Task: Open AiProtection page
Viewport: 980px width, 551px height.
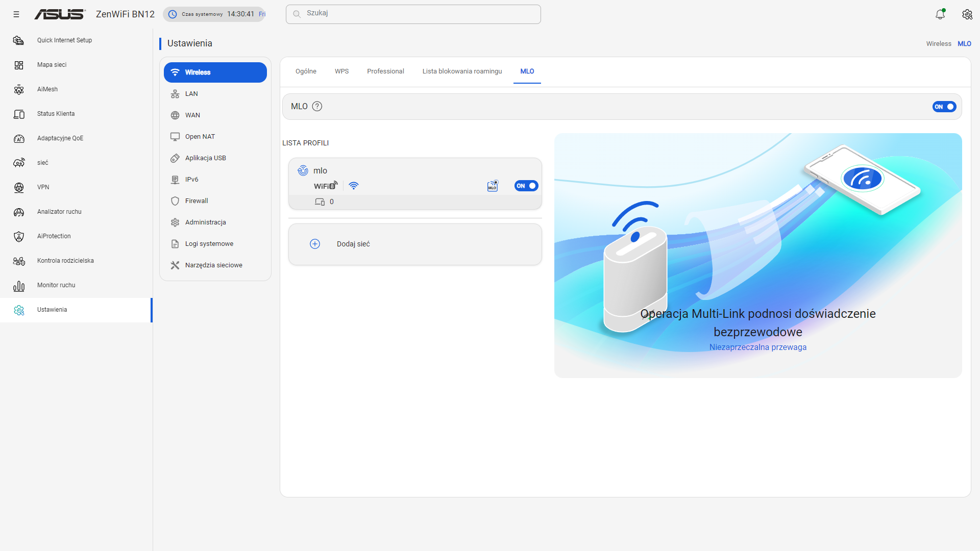Action: (x=77, y=236)
